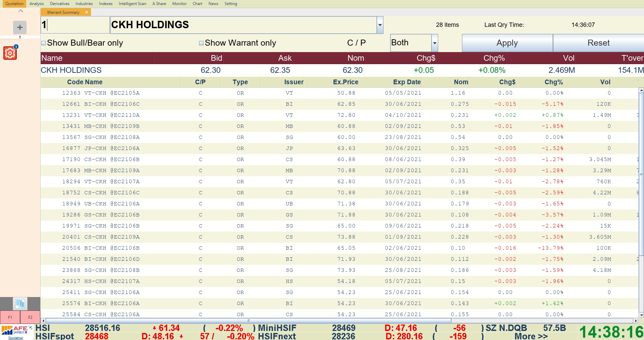This screenshot has width=644, height=340.
Task: Open the Setting menu
Action: pos(231,4)
